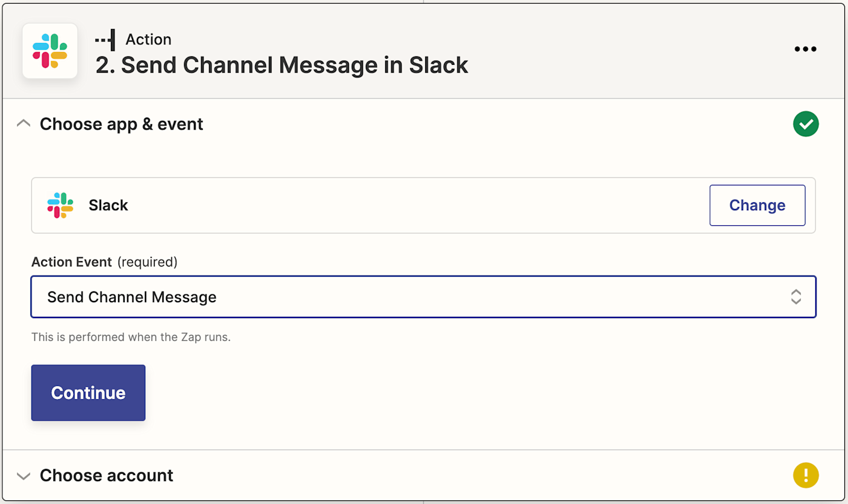The image size is (848, 504).
Task: Click the small Slack icon in app row
Action: [60, 205]
